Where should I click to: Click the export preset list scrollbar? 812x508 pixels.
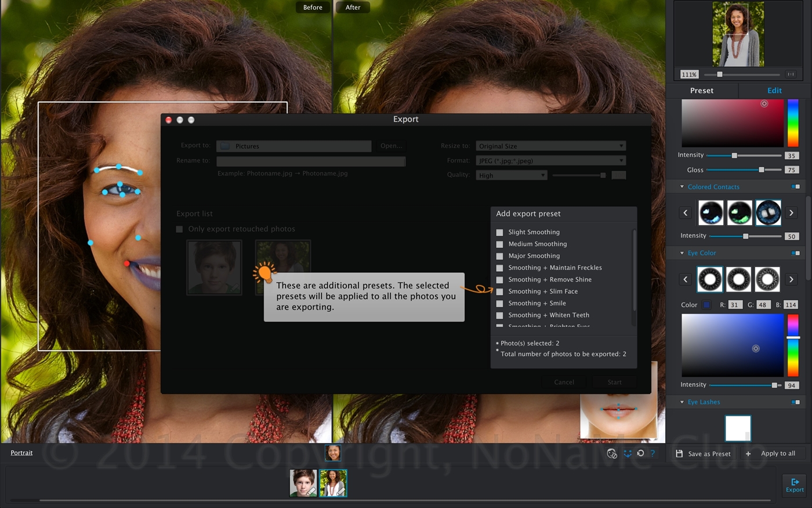click(634, 270)
